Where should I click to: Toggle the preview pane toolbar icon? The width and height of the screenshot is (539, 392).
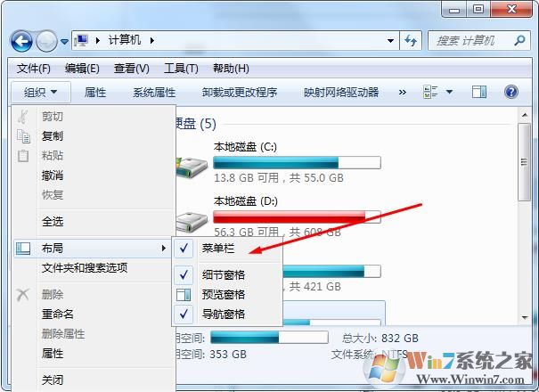click(479, 92)
